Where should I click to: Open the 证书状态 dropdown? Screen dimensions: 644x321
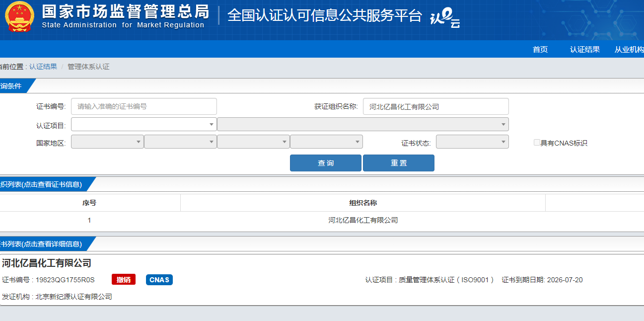point(472,142)
